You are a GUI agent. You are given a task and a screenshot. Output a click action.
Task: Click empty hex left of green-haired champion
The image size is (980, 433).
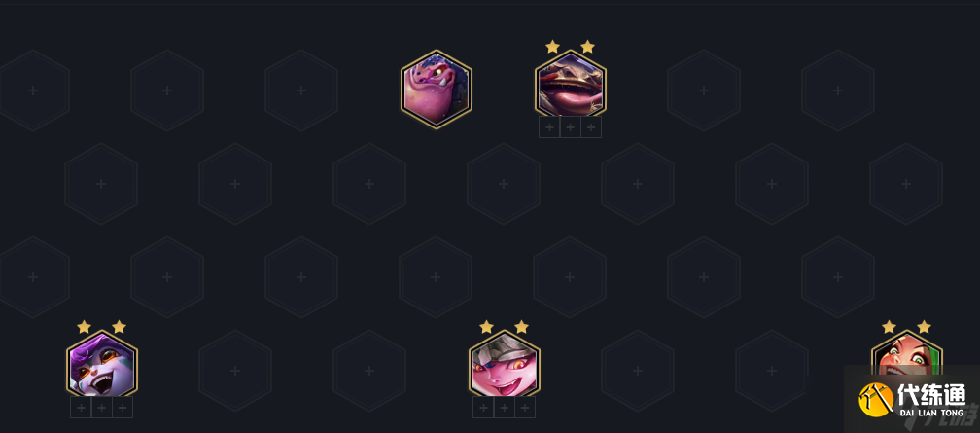tap(772, 371)
